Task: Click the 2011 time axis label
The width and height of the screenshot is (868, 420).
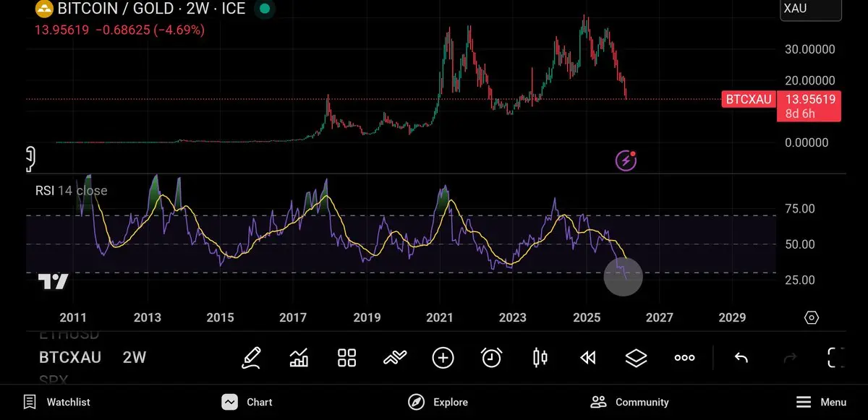Action: (x=73, y=317)
